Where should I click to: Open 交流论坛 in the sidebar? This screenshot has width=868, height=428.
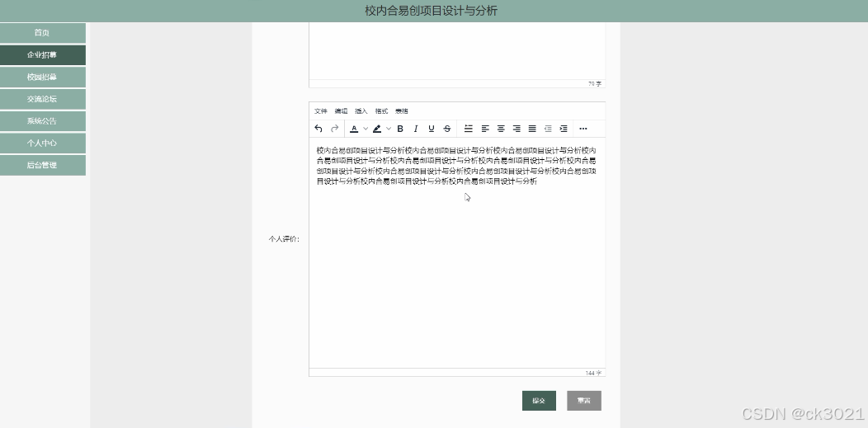point(43,99)
